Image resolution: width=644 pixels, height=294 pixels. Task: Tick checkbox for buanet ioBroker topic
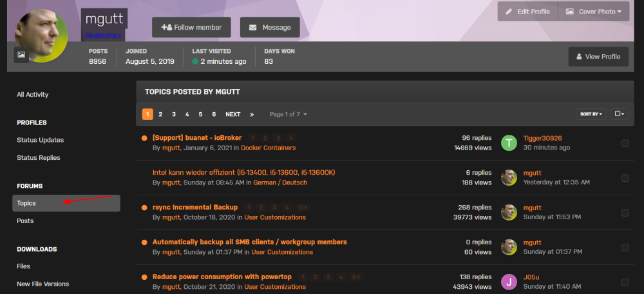pos(625,143)
